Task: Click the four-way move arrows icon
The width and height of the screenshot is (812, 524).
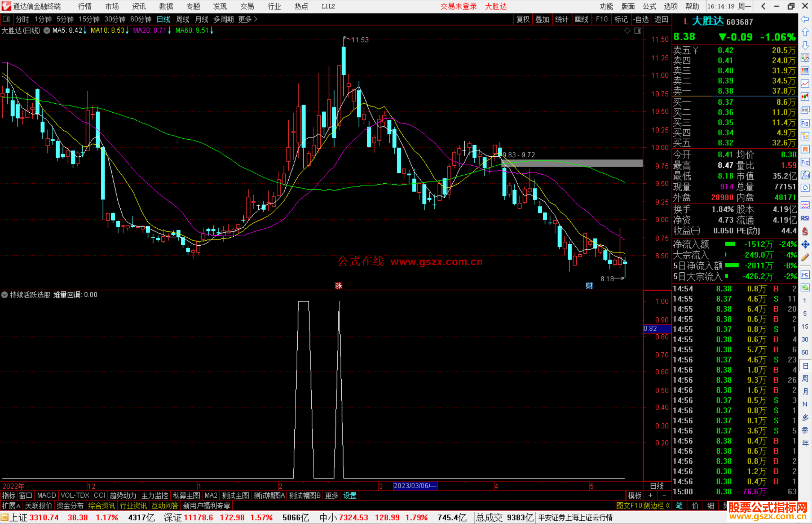Action: pyautogui.click(x=805, y=245)
